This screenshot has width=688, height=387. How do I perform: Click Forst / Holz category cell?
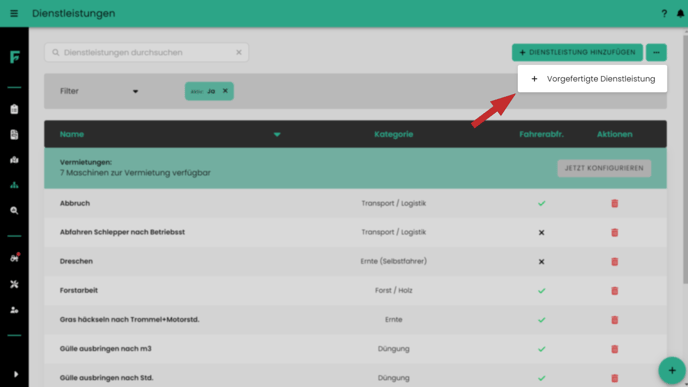[394, 290]
